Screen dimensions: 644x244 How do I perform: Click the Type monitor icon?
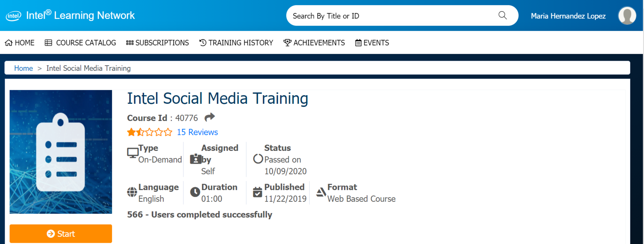pos(133,153)
